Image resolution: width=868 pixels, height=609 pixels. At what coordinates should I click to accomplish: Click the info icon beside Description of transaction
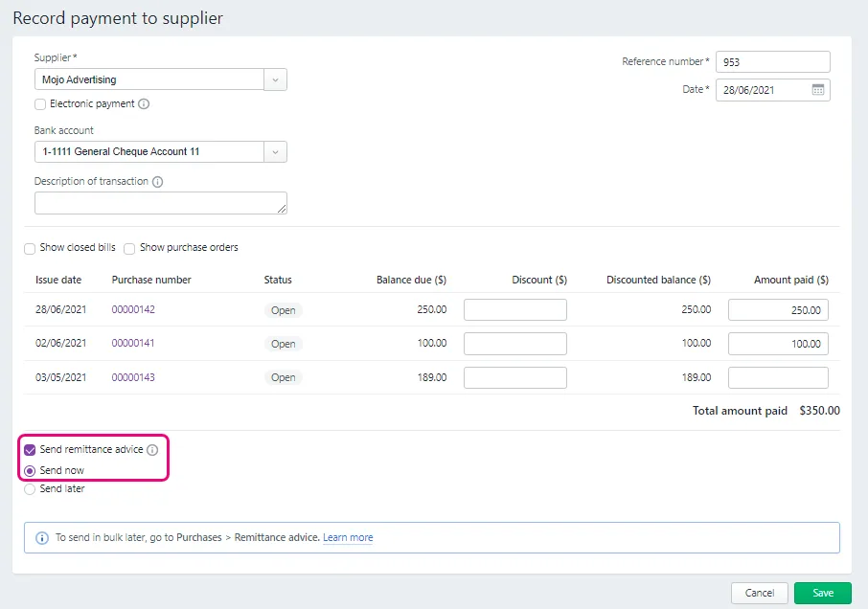point(157,181)
